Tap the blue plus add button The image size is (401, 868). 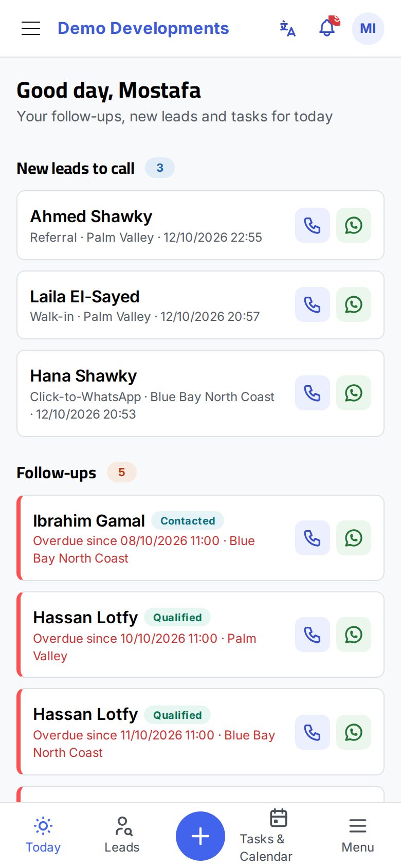pos(200,836)
